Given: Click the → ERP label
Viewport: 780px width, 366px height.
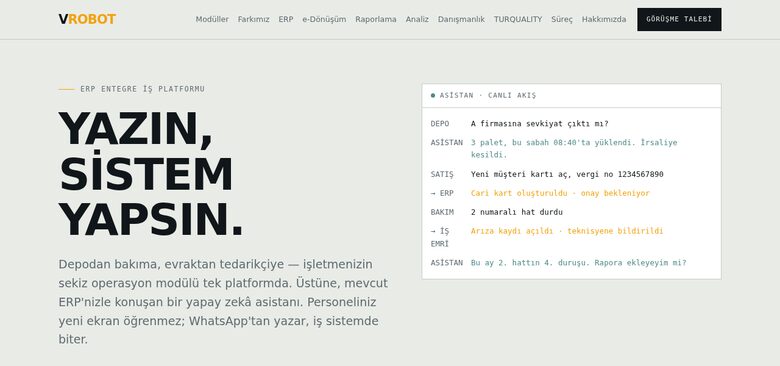Looking at the screenshot, I should coord(442,193).
